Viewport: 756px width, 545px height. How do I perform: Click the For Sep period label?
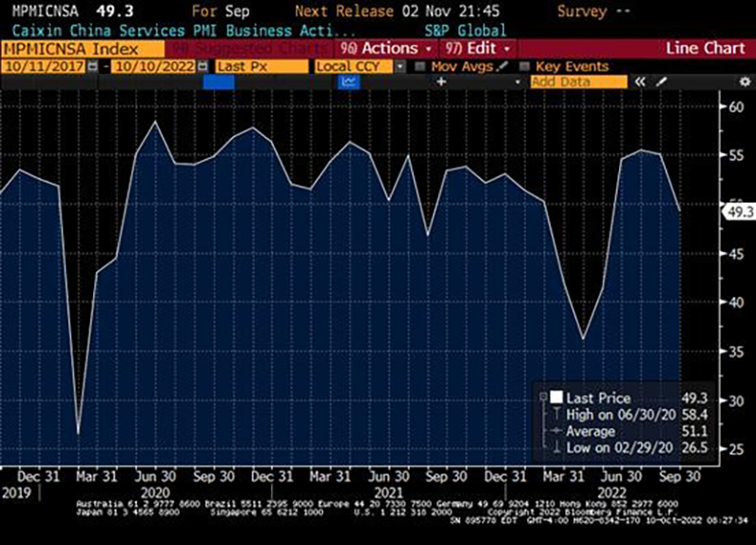point(221,11)
